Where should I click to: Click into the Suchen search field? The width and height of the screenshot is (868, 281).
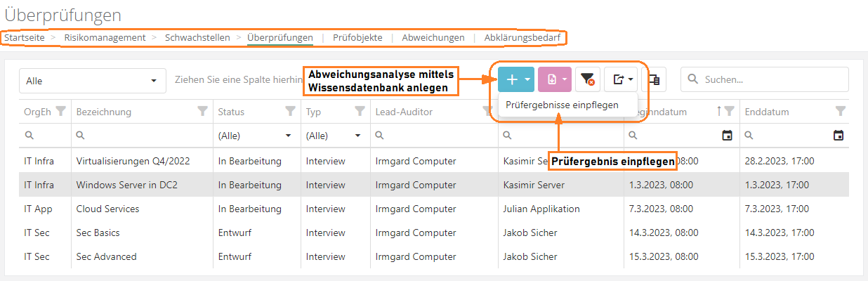point(772,80)
